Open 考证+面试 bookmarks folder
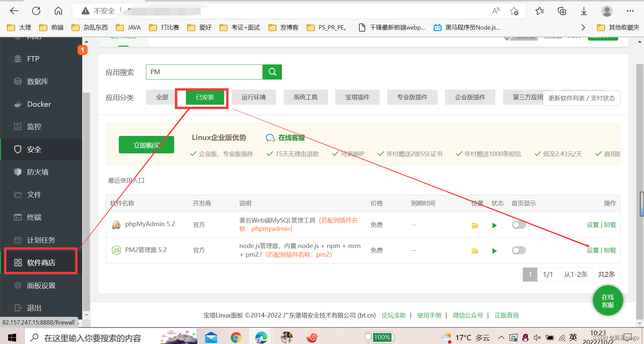The width and height of the screenshot is (644, 344). [240, 28]
